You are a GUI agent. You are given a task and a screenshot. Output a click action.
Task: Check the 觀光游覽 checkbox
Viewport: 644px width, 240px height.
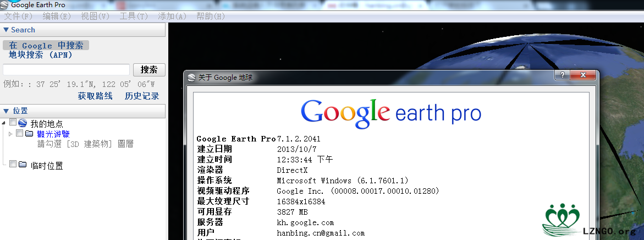19,133
